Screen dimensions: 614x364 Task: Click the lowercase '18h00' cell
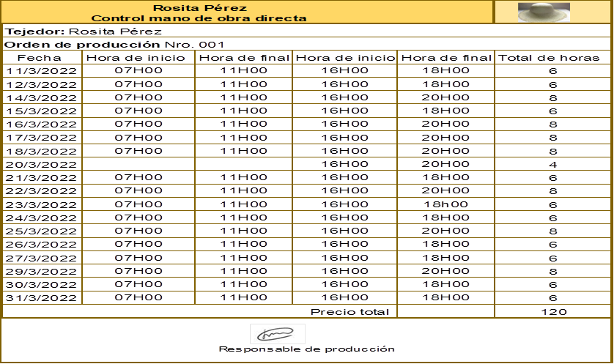click(445, 204)
